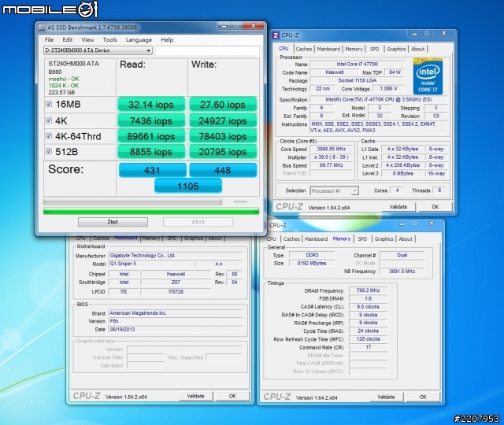
Task: Click the 32.14 iops read result
Action: pyautogui.click(x=151, y=105)
